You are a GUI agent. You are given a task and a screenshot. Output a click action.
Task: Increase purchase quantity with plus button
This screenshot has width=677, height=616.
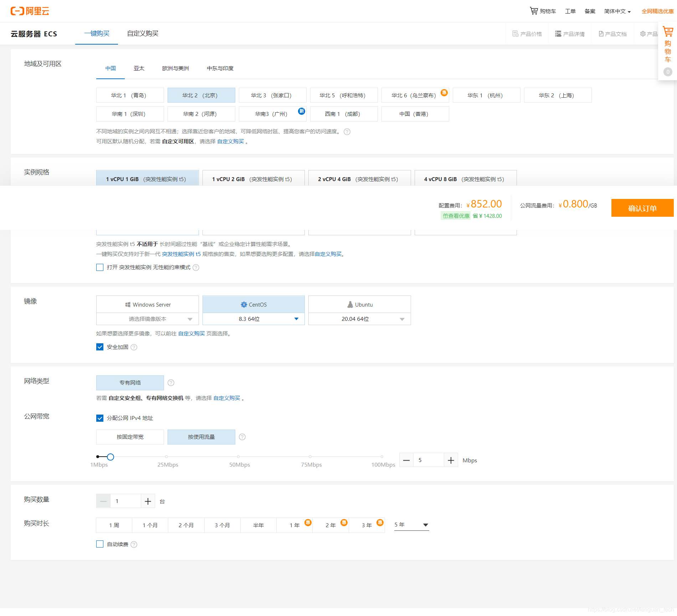click(x=148, y=502)
